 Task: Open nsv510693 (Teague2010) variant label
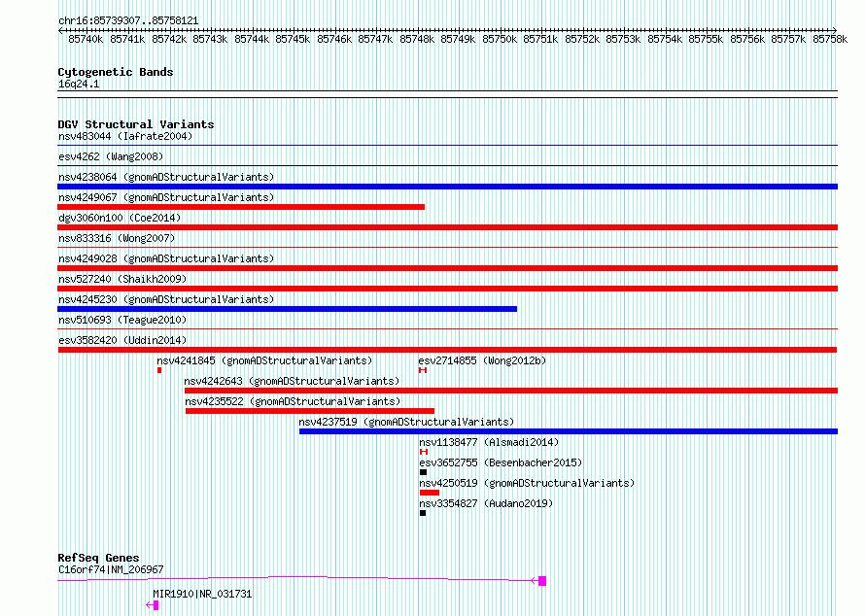pos(122,320)
